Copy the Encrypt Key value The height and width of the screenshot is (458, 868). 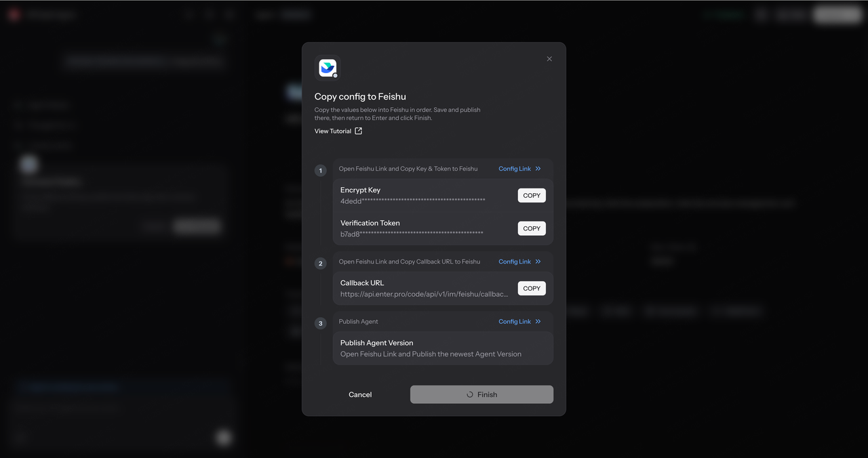point(532,195)
